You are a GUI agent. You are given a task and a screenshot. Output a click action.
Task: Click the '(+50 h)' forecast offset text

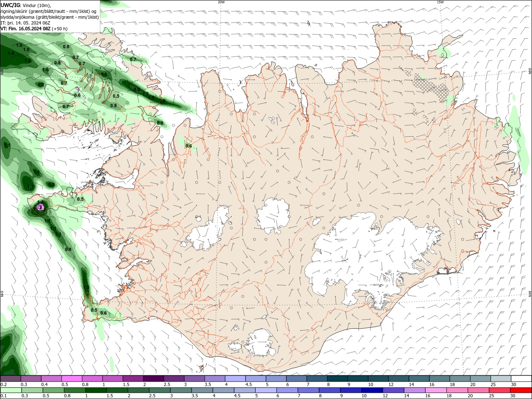tap(60, 29)
